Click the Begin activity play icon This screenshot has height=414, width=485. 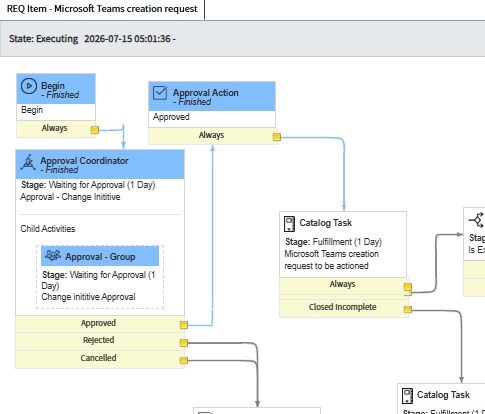click(29, 86)
